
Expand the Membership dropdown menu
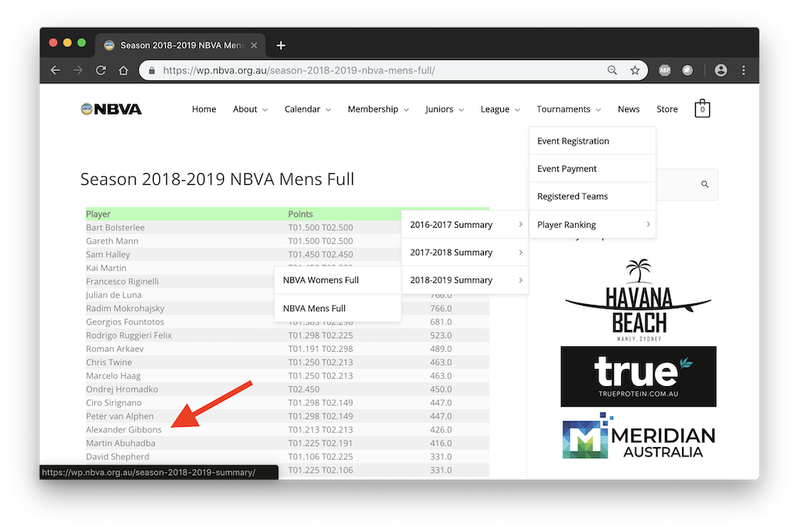coord(378,109)
